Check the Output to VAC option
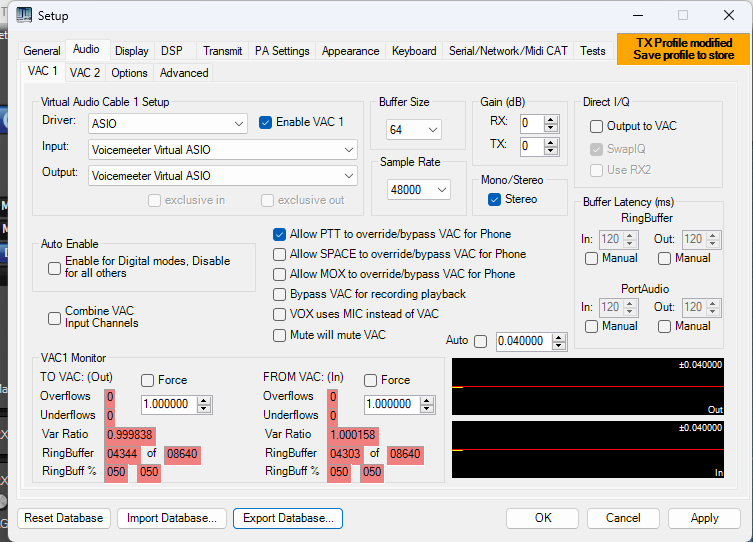Image resolution: width=753 pixels, height=542 pixels. click(596, 126)
